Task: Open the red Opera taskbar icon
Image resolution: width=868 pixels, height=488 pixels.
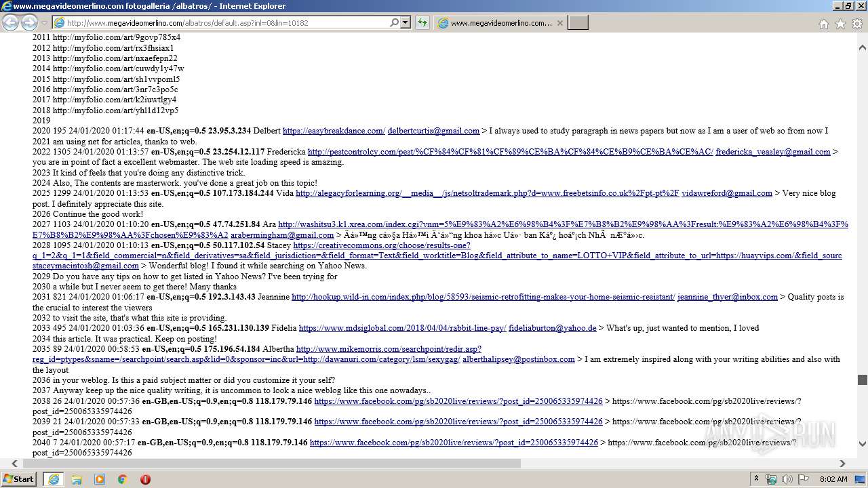Action: [x=145, y=479]
